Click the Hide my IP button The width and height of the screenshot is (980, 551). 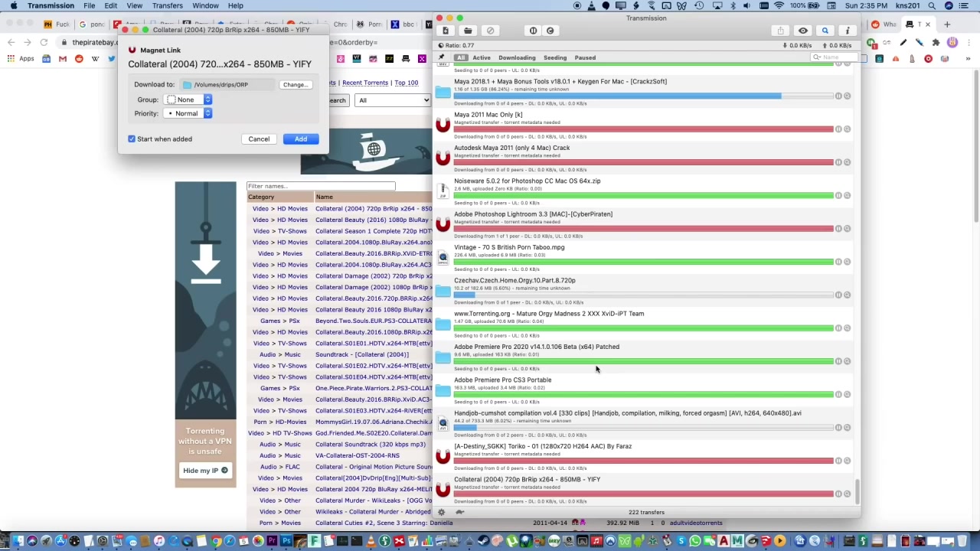(205, 471)
